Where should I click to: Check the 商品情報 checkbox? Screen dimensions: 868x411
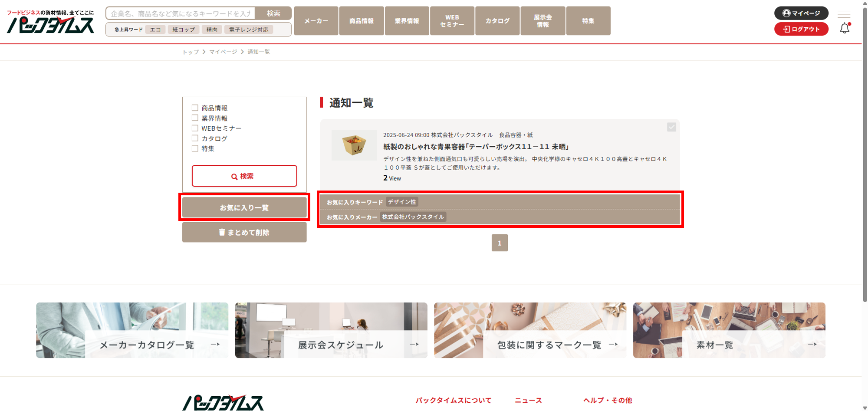(195, 108)
